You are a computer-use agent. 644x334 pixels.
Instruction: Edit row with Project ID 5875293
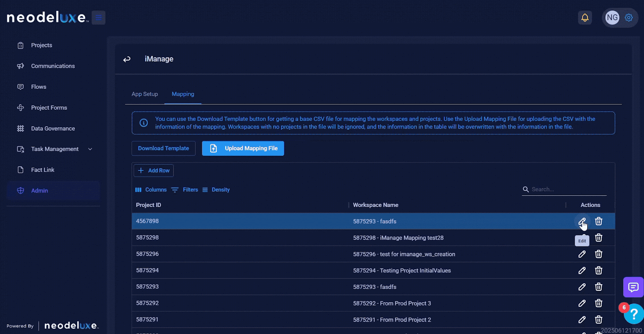[x=582, y=287]
